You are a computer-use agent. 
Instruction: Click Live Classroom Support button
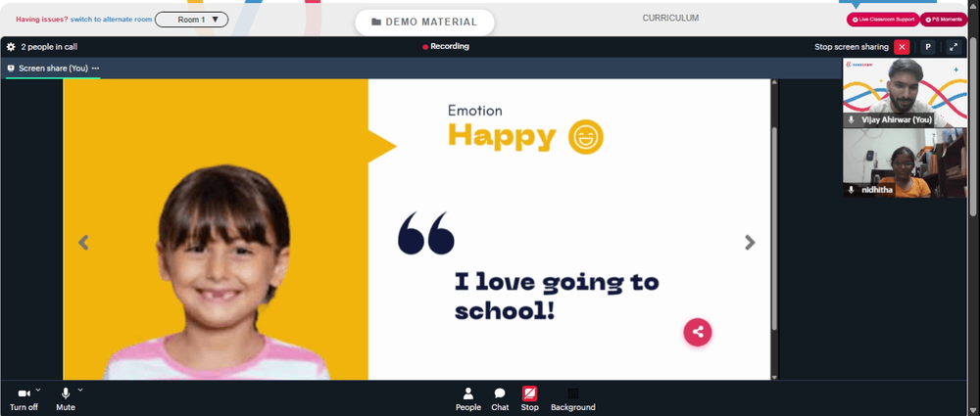[x=883, y=20]
